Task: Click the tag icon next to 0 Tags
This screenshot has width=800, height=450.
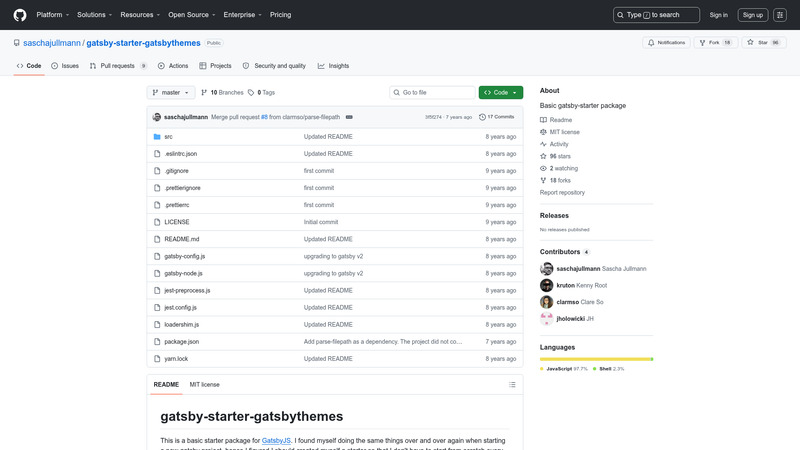Action: [251, 92]
